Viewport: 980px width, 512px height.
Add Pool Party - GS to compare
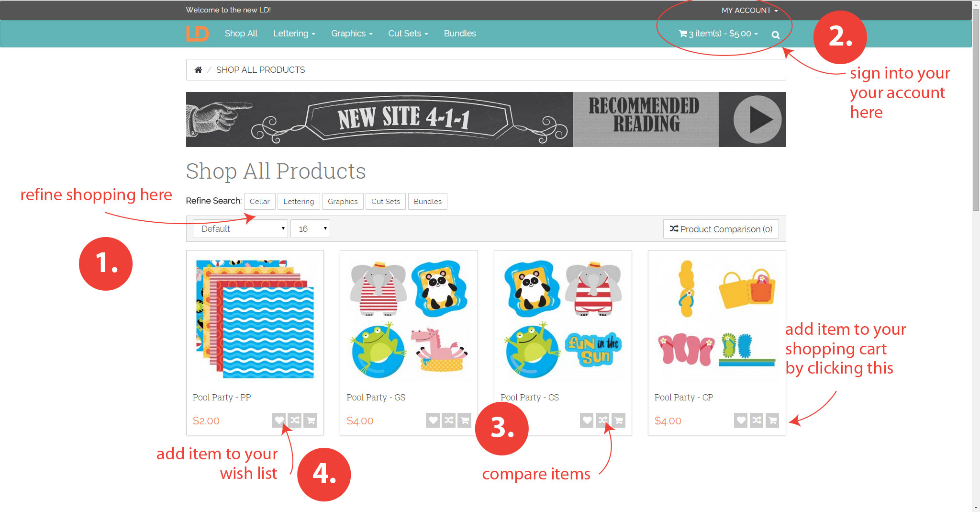(x=449, y=420)
